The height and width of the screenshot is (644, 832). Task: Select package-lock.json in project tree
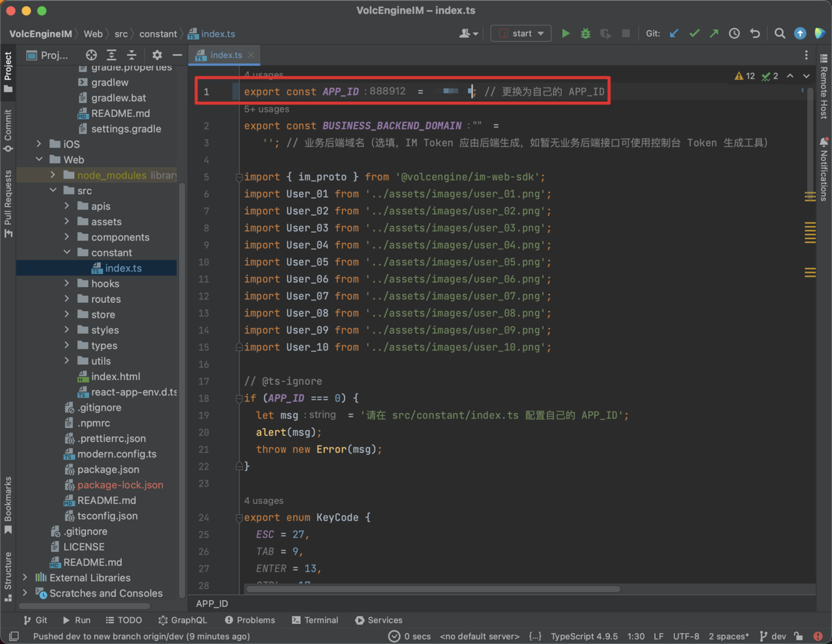coord(120,485)
